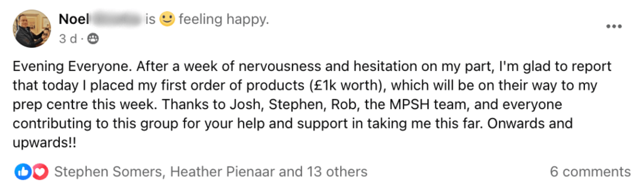Open the three-dot post options menu
The width and height of the screenshot is (644, 186).
coord(614,26)
